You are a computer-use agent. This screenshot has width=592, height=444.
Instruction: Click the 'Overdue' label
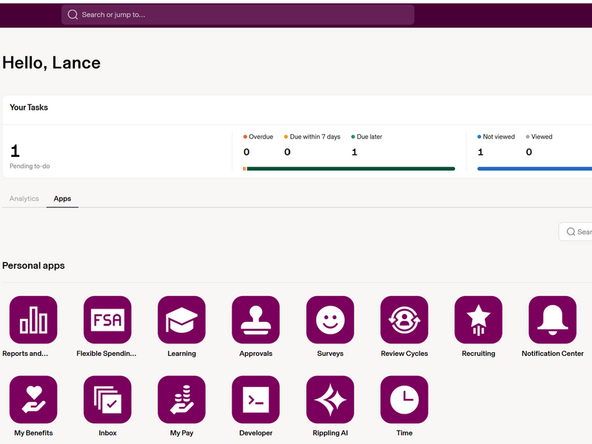point(261,137)
